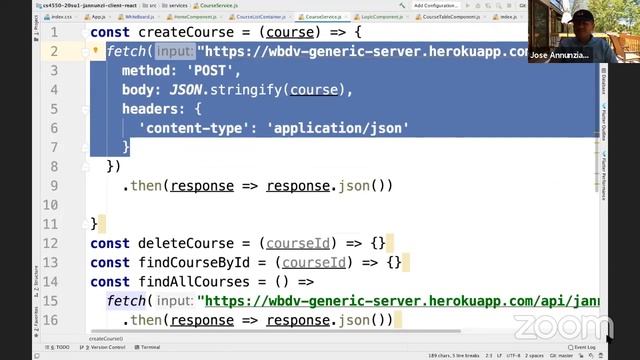Open the App.js editor tab
This screenshot has width=640, height=360.
tap(96, 17)
